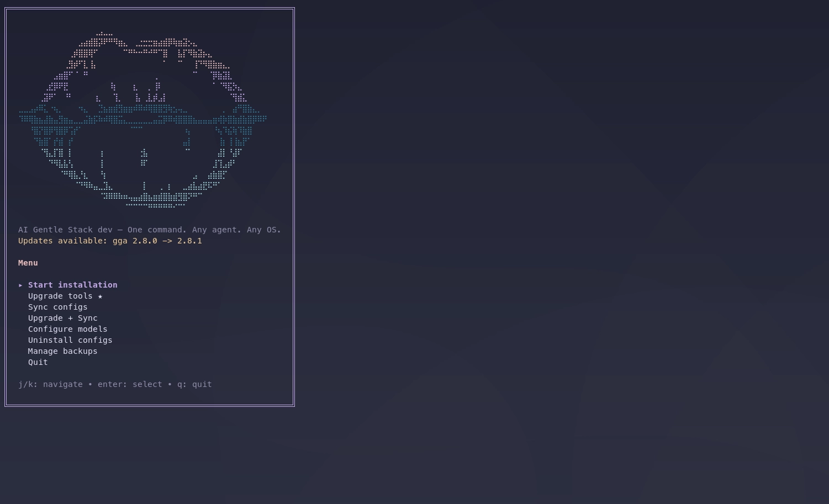Choose Uninstall configs
Viewport: 829px width, 504px height.
(70, 340)
